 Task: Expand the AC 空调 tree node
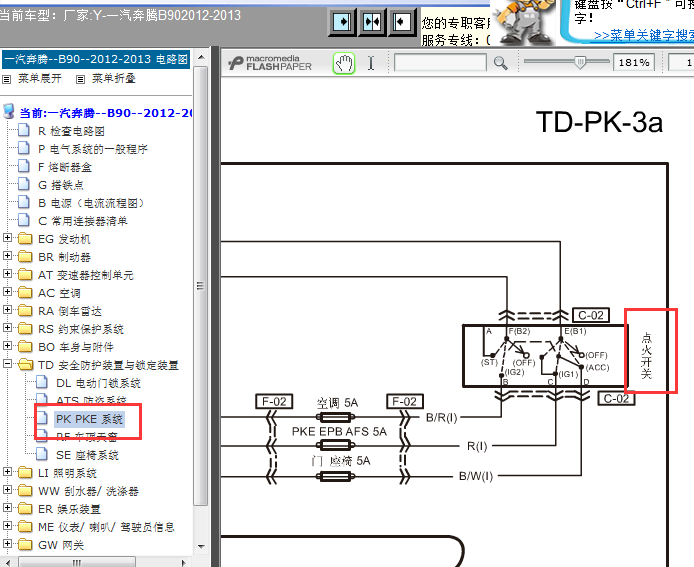tap(7, 292)
